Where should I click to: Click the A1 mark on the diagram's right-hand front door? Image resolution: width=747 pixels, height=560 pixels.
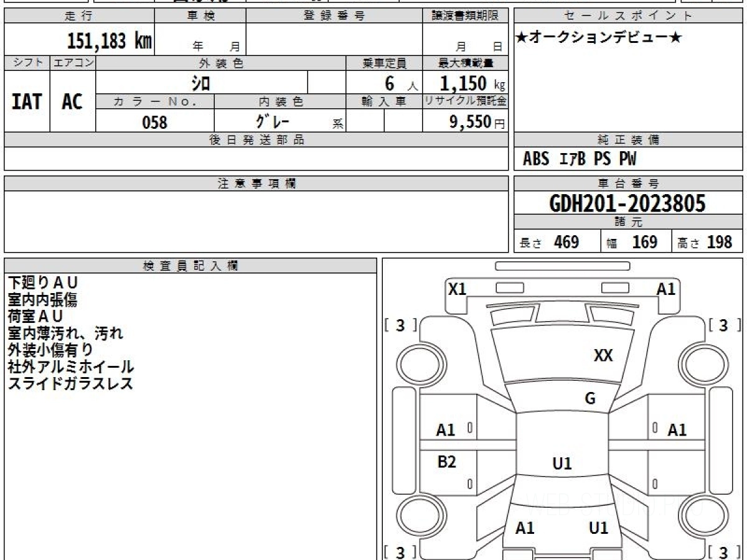(677, 430)
